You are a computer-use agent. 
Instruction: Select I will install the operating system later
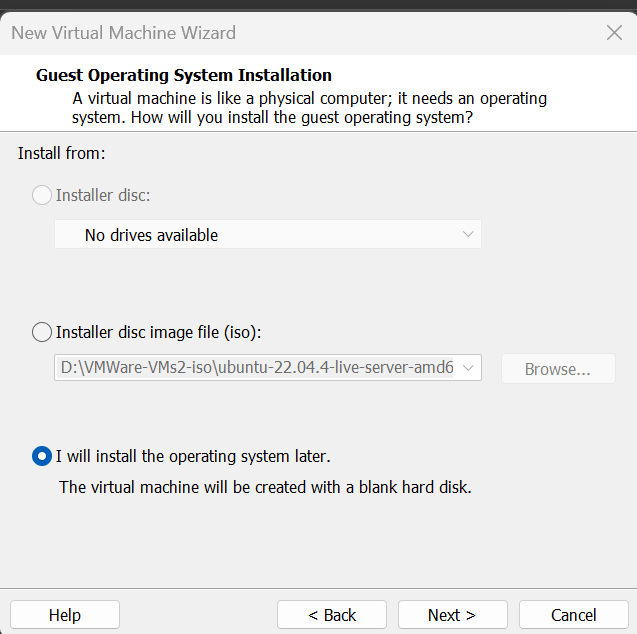pos(42,456)
